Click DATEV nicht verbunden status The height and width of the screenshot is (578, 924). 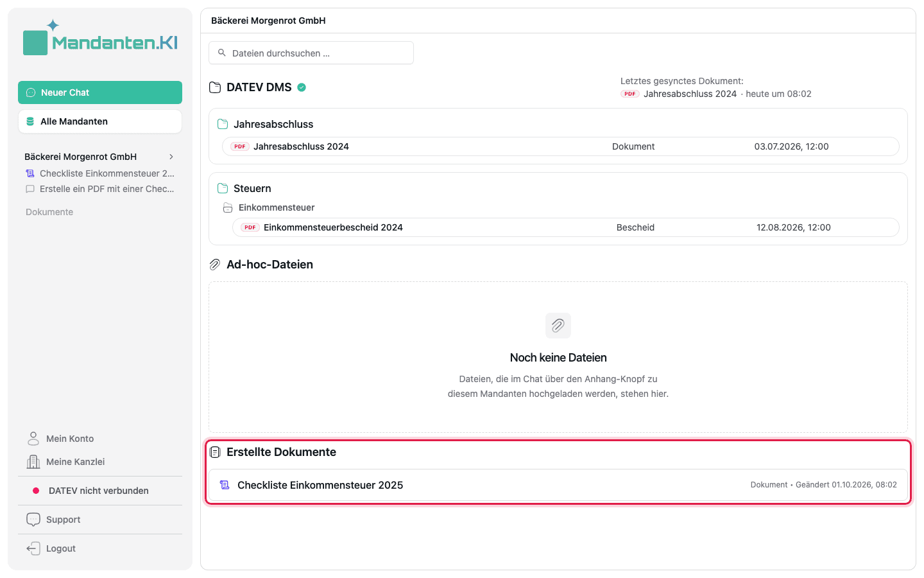[x=99, y=491]
